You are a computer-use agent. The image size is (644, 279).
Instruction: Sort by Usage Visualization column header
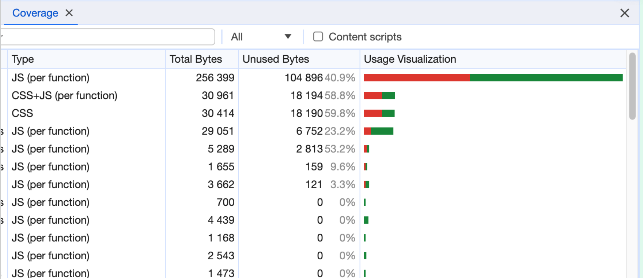[493, 59]
